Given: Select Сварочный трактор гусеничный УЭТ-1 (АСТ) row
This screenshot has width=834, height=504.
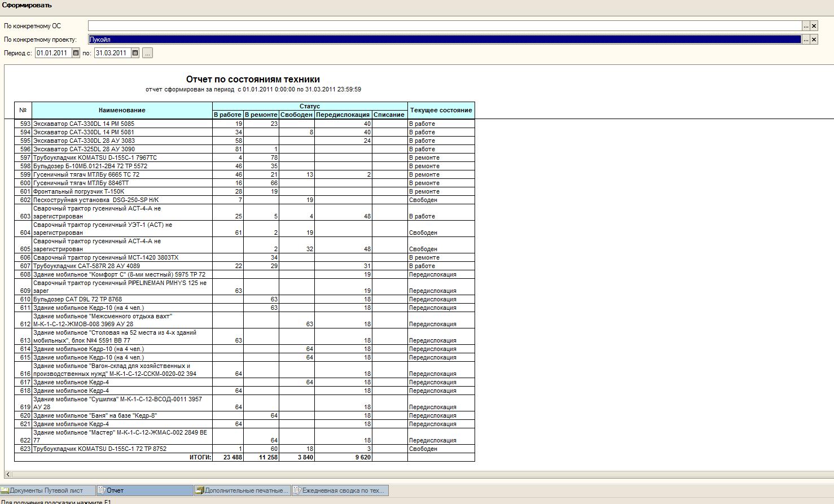Looking at the screenshot, I should 244,229.
